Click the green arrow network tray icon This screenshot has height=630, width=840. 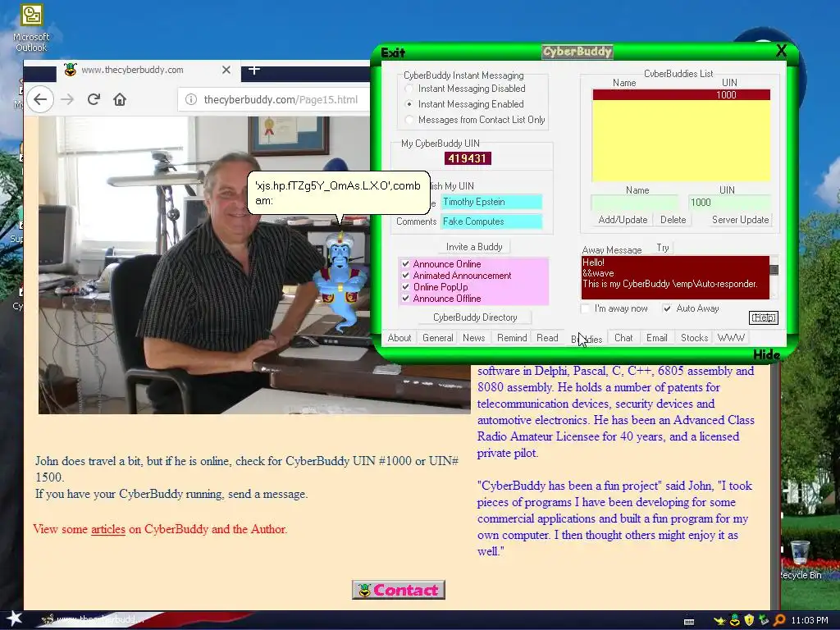pos(764,620)
